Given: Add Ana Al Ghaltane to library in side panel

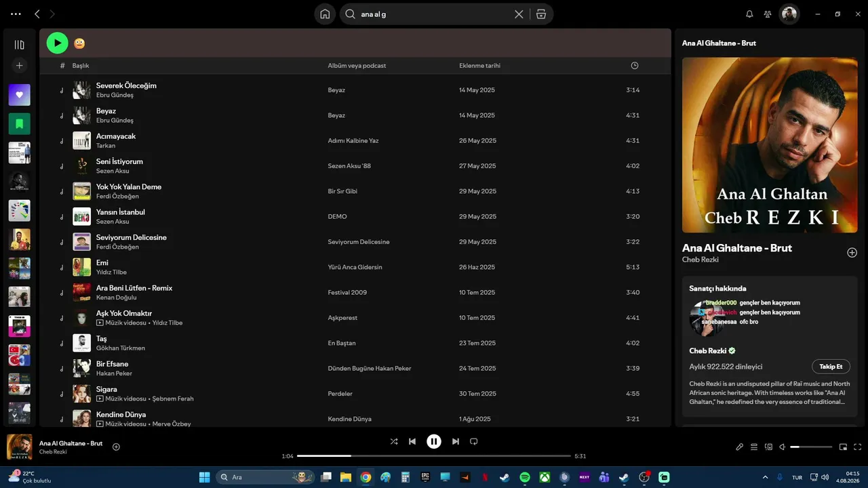Looking at the screenshot, I should pos(852,253).
